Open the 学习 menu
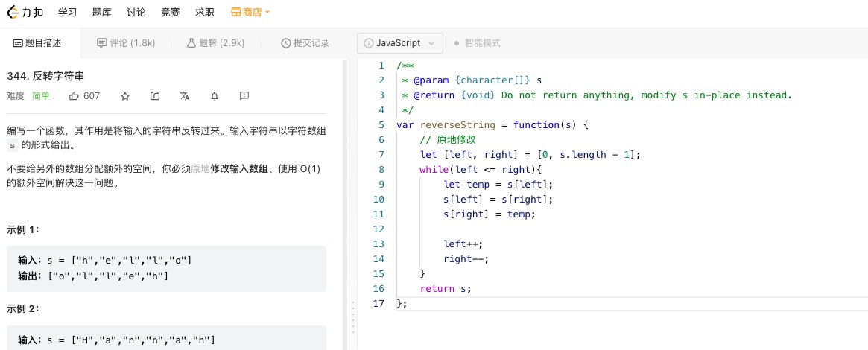The image size is (868, 350). (67, 12)
